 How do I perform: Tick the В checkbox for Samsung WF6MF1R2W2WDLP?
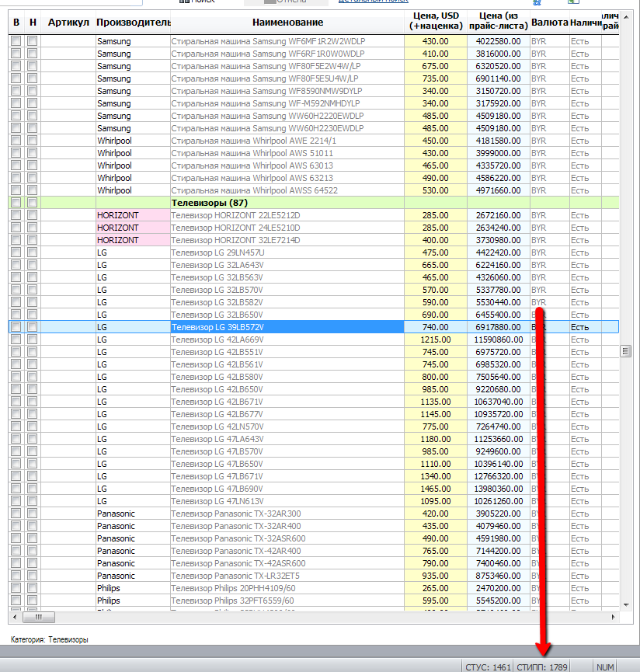tap(16, 41)
